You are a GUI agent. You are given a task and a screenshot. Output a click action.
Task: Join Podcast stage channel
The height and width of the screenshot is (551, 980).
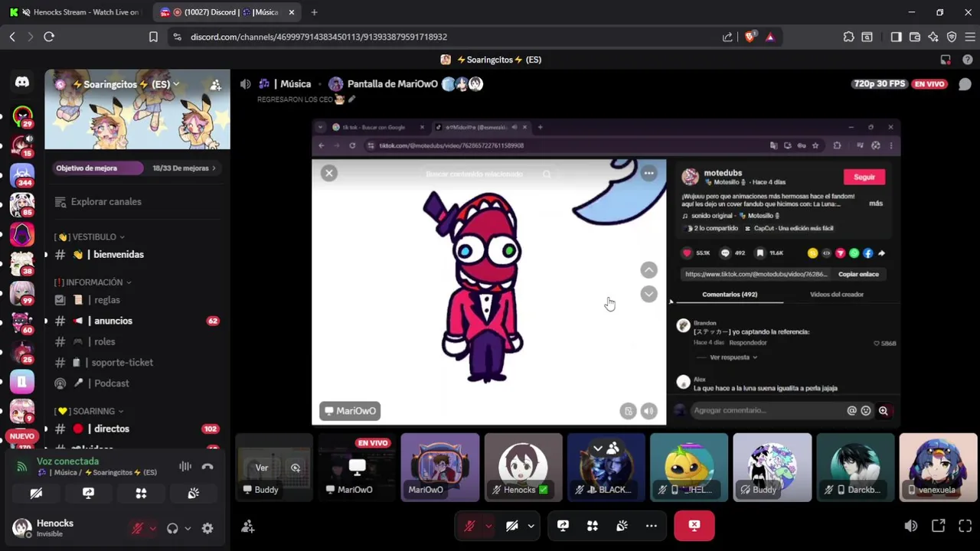point(137,383)
